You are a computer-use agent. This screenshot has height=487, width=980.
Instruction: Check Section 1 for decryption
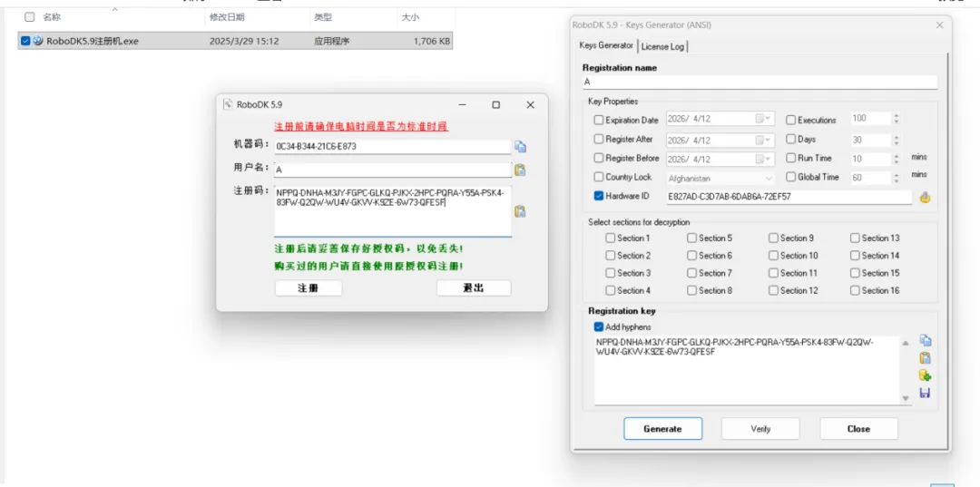[610, 238]
